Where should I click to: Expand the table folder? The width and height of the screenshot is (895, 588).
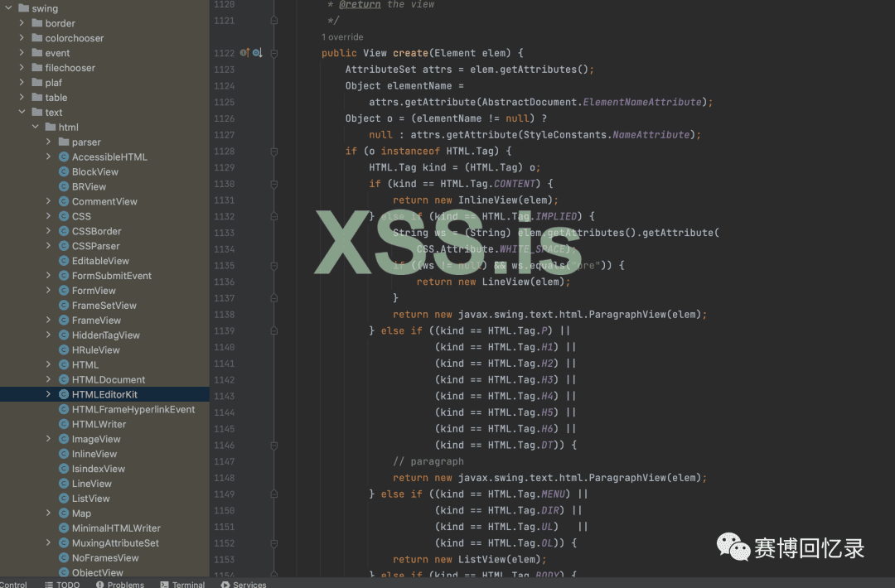22,97
